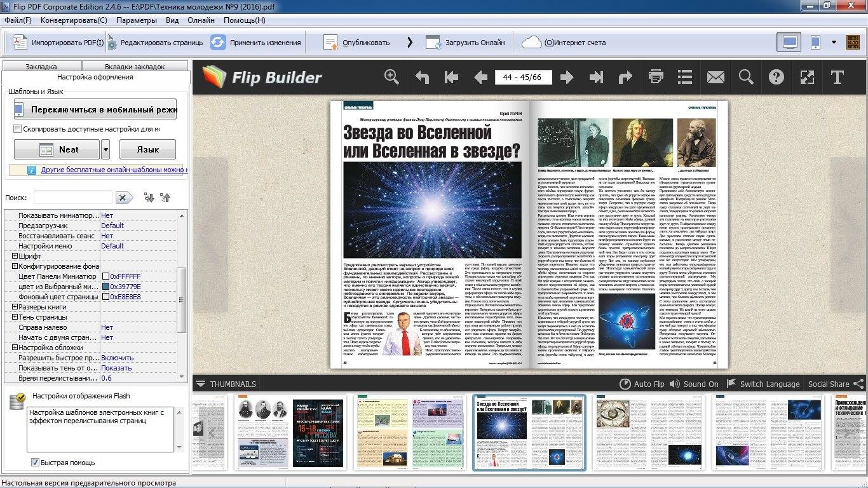Click the page number field 44 - 45/66

pos(523,78)
